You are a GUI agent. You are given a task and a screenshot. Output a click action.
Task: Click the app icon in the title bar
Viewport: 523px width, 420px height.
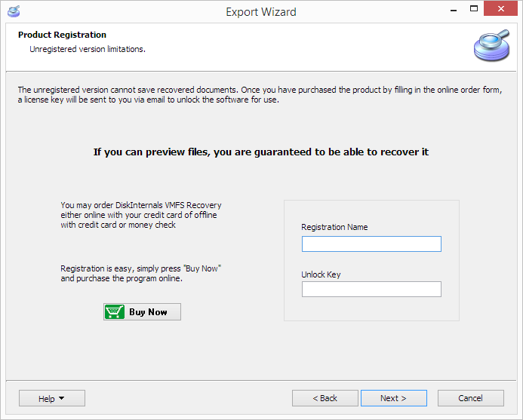point(14,11)
